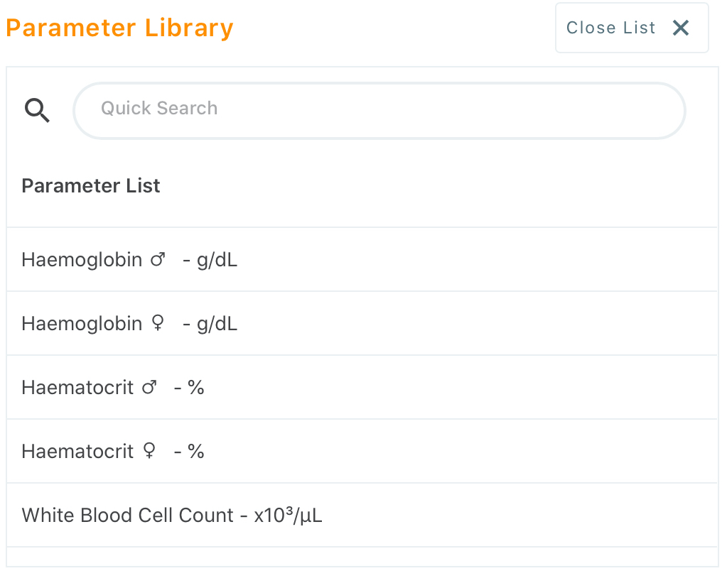The width and height of the screenshot is (727, 588).
Task: Select the Haemoglobin ♂ parameter entry
Action: click(x=130, y=259)
